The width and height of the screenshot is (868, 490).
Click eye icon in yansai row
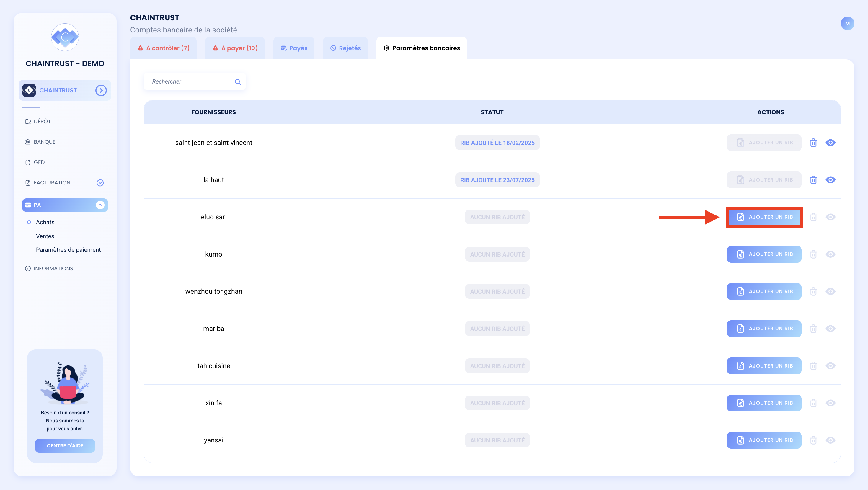(830, 440)
